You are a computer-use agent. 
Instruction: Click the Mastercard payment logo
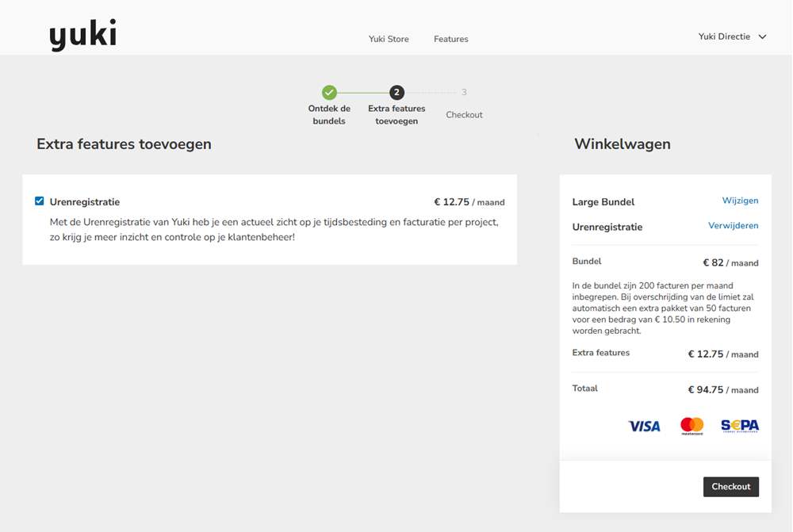pyautogui.click(x=691, y=426)
